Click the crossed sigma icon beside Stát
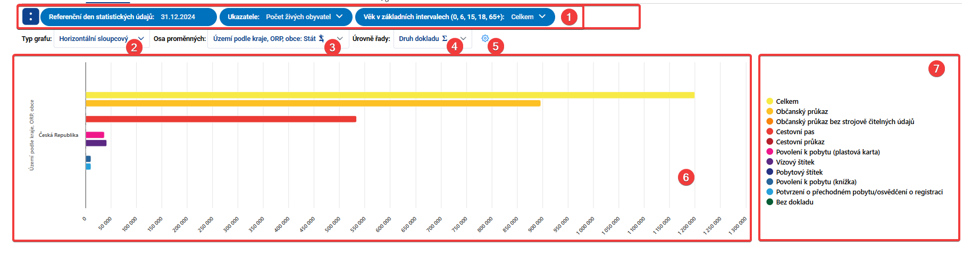The width and height of the screenshot is (980, 254). [321, 38]
